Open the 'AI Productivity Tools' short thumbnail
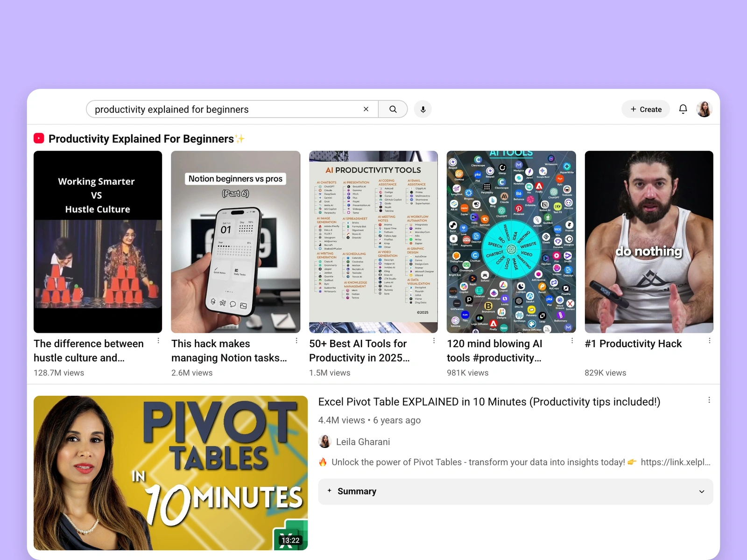747x560 pixels. [x=373, y=242]
